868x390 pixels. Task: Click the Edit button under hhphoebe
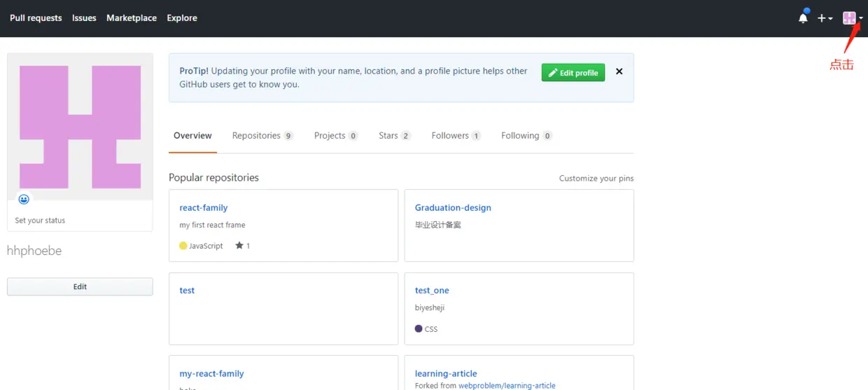[x=80, y=286]
